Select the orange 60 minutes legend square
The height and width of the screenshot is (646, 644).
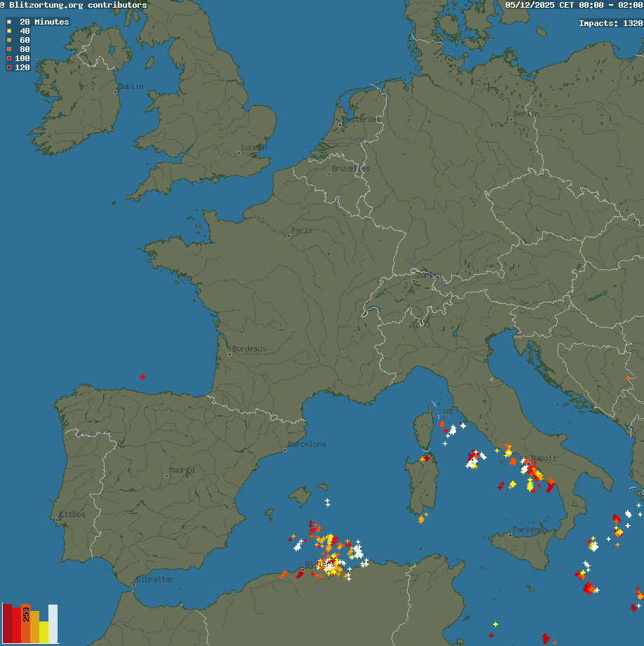[9, 40]
